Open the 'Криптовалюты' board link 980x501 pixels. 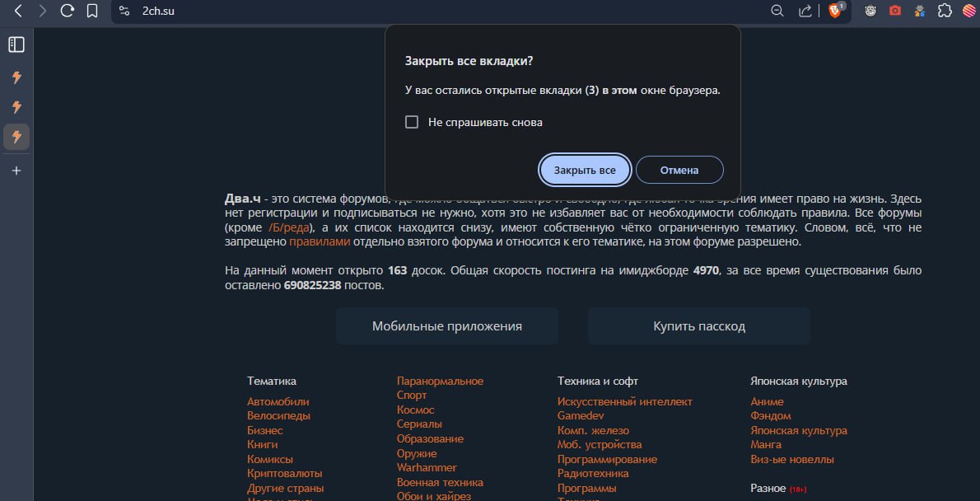(x=284, y=474)
